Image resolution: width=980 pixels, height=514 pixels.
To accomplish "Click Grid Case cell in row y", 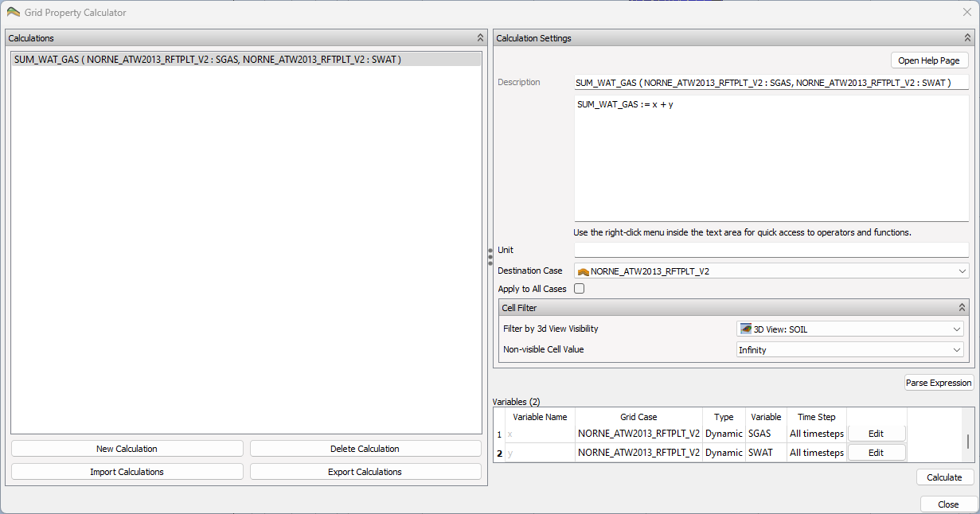I will coord(638,453).
